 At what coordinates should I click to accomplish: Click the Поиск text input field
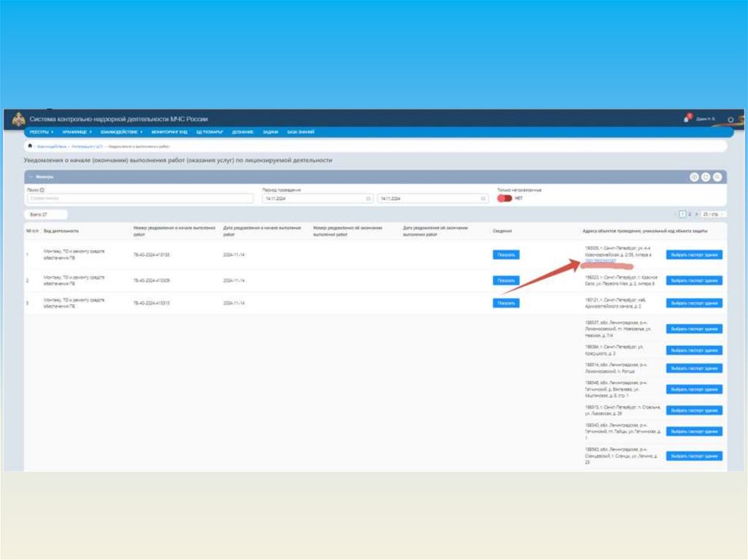pyautogui.click(x=139, y=198)
